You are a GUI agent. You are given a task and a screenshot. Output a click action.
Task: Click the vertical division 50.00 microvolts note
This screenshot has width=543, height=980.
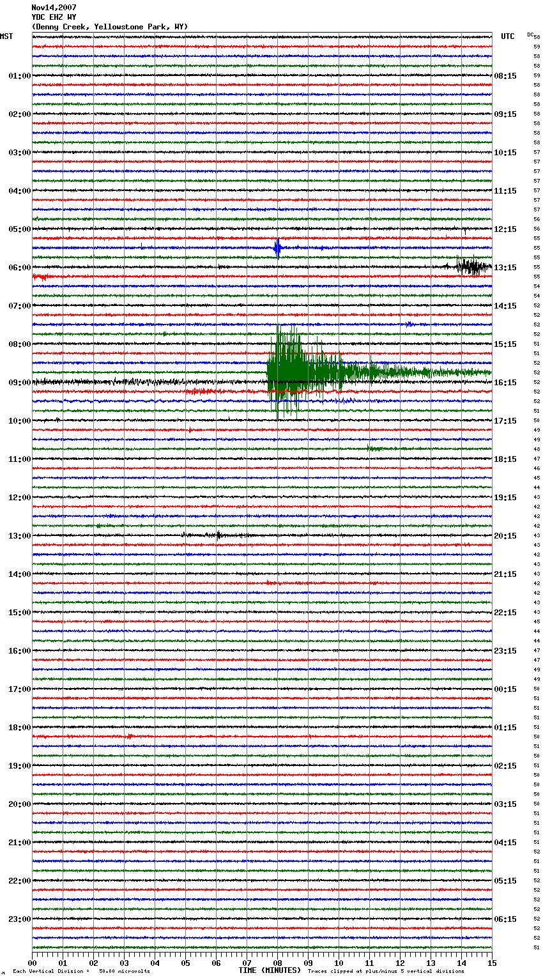(82, 971)
